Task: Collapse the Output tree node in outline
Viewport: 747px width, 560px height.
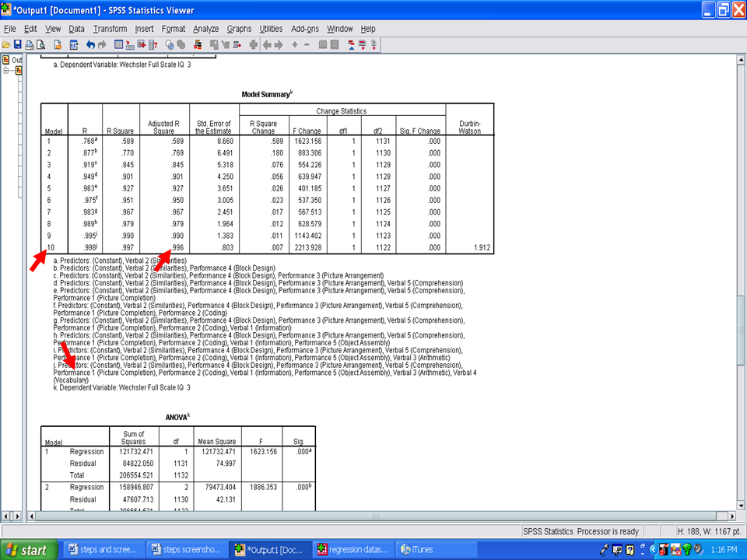Action: tap(6, 70)
